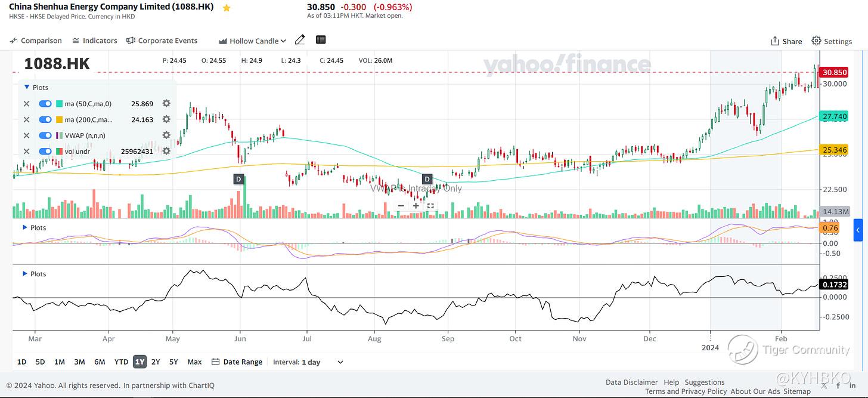Select the 6M time range
The image size is (868, 398).
click(x=100, y=362)
